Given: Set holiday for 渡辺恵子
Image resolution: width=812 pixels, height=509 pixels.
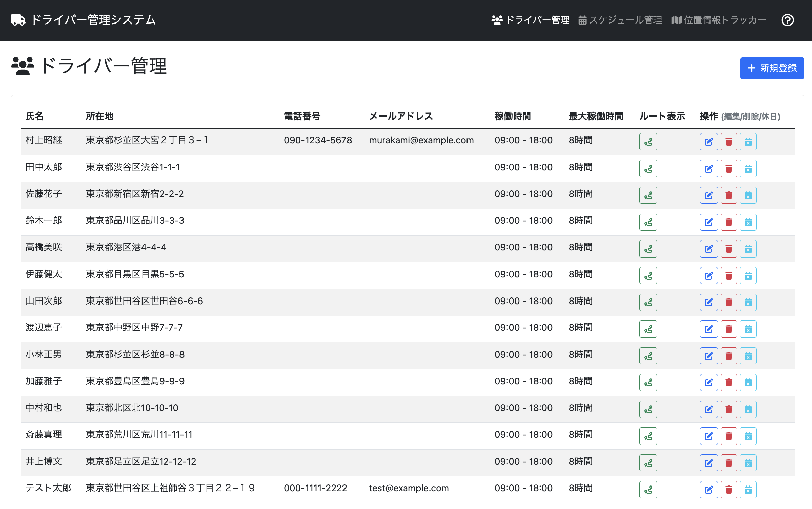Looking at the screenshot, I should pos(748,329).
